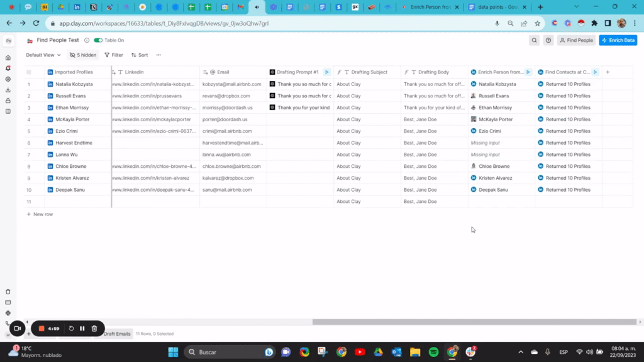Open the Sort options menu
The image size is (644, 362).
click(140, 55)
